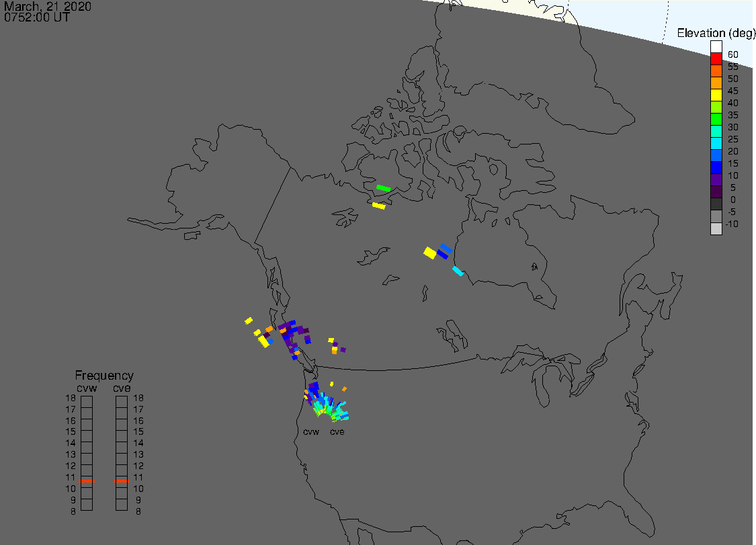Pick the cyan swatch in the elevation scale
Screen dimensions: 756x545
point(716,144)
